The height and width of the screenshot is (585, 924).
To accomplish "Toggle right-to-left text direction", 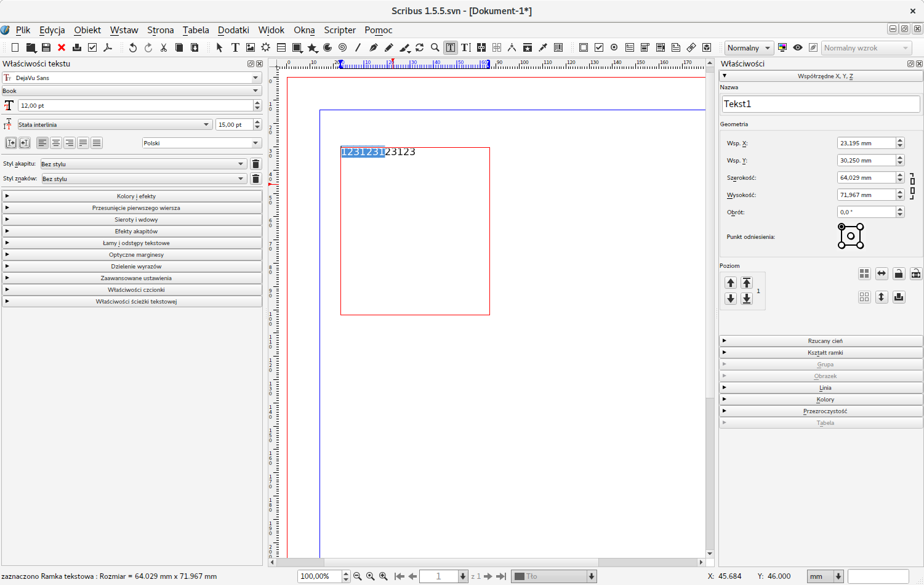I will (25, 143).
